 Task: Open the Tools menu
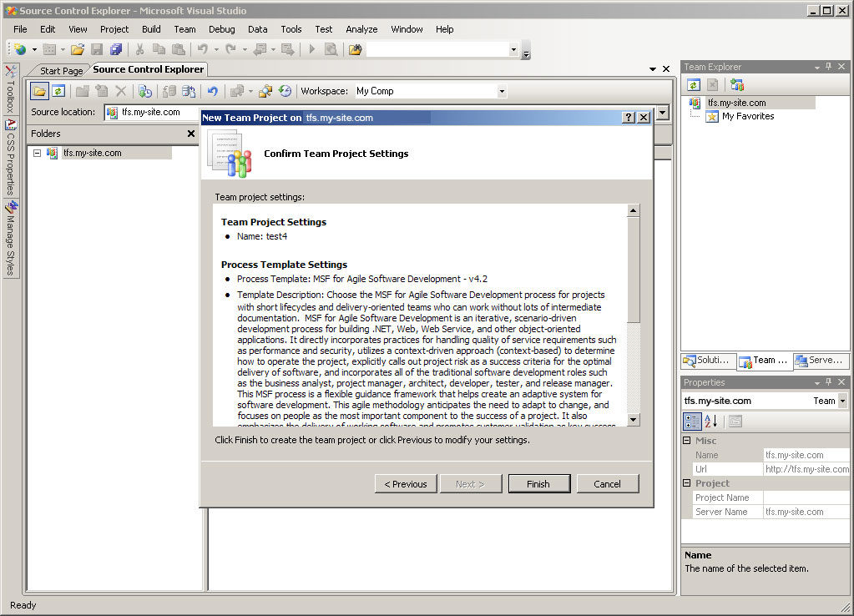(x=291, y=29)
